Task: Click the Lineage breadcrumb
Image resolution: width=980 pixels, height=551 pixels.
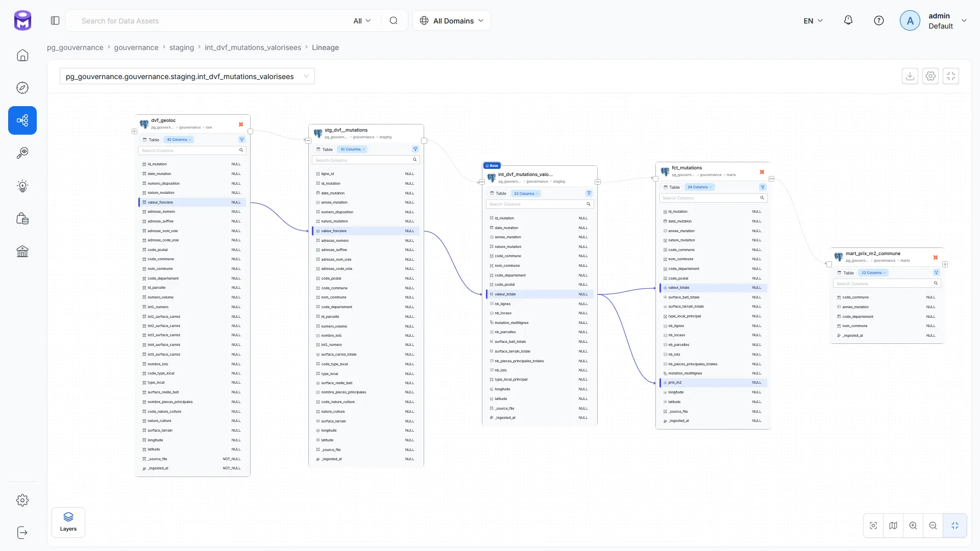Action: (x=326, y=47)
